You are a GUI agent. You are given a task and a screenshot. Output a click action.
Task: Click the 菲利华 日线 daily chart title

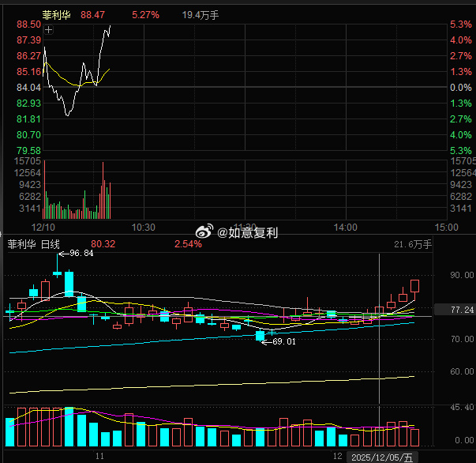click(x=33, y=244)
